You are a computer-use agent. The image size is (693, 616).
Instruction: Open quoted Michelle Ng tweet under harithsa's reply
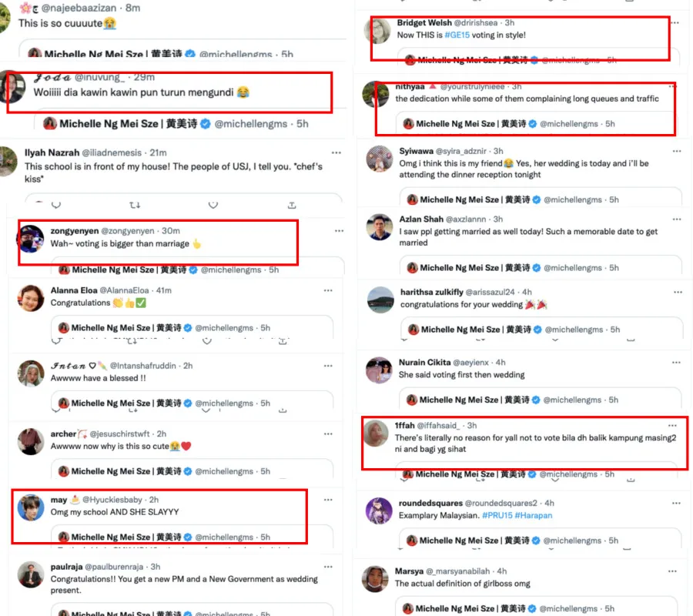pyautogui.click(x=541, y=329)
